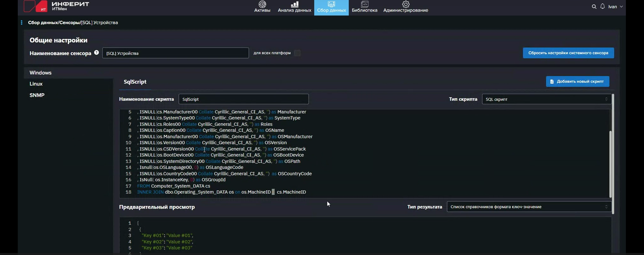Click the Наименование скрипта input field
Viewport: 644px width, 255px height.
(x=244, y=99)
